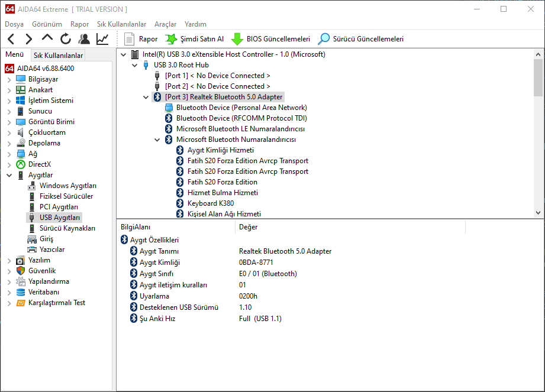Select the AIDA64 v6.88.6400 root item
The width and height of the screenshot is (545, 392).
(46, 69)
